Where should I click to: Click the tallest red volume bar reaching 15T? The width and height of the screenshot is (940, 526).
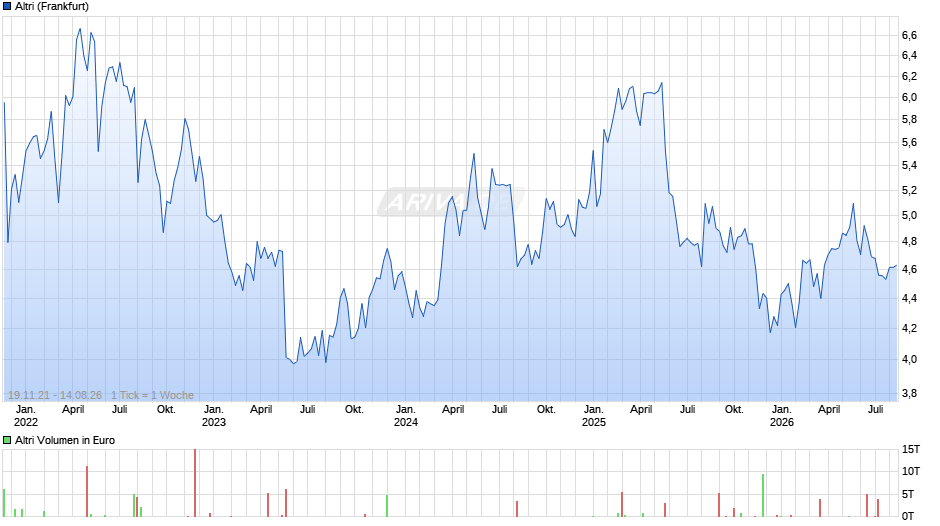click(195, 483)
